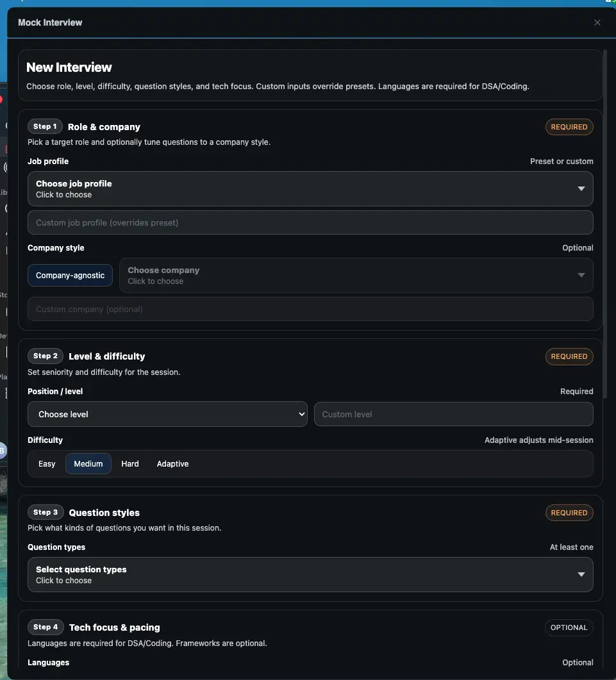616x680 pixels.
Task: Click the dialog's vertical scrollbar
Action: click(x=605, y=211)
